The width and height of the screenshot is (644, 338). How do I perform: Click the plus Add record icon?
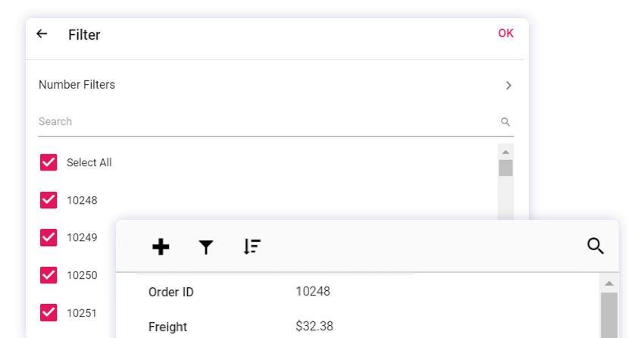click(161, 246)
